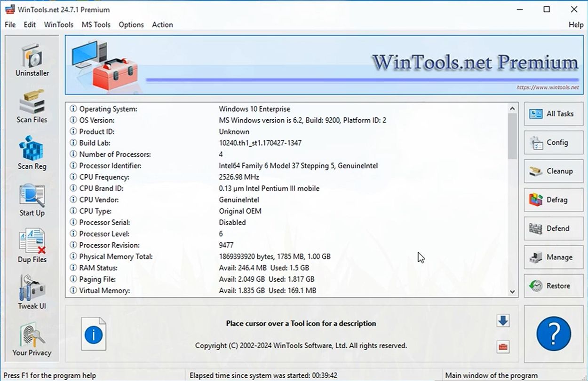
Task: Click the Restore button
Action: [x=554, y=286]
